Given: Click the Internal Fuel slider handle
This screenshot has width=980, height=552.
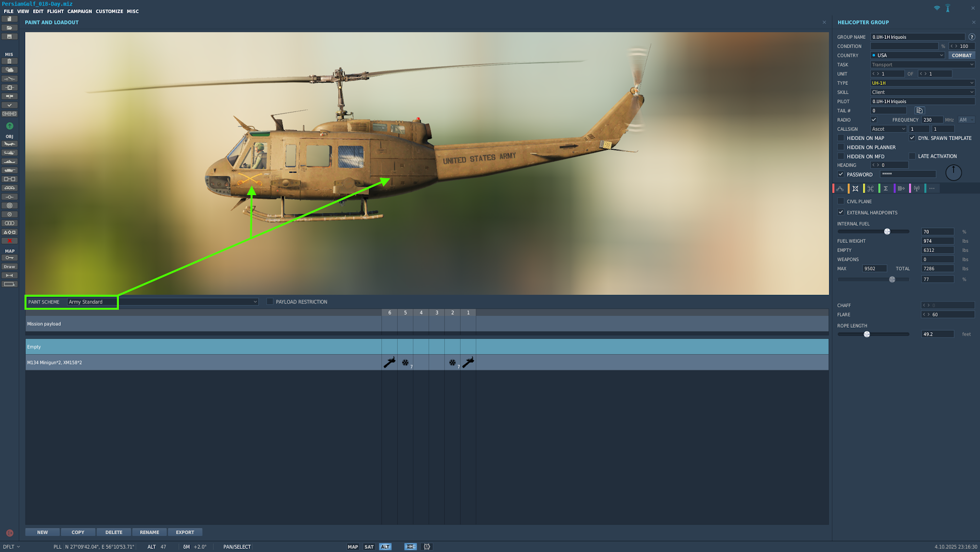Looking at the screenshot, I should (887, 232).
